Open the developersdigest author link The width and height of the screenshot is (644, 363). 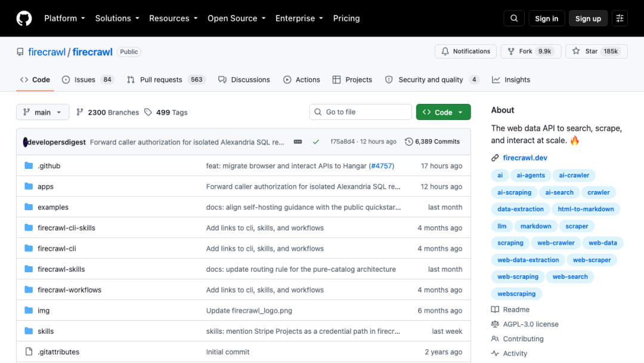click(57, 142)
